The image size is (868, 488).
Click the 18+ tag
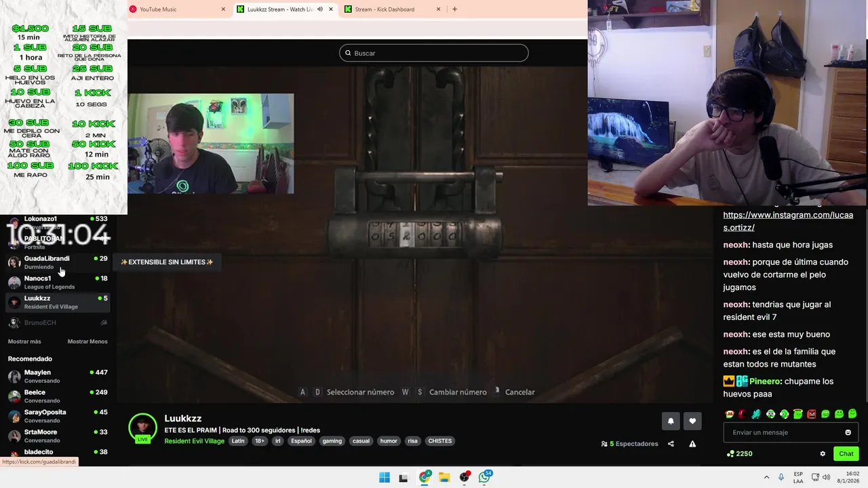point(259,441)
